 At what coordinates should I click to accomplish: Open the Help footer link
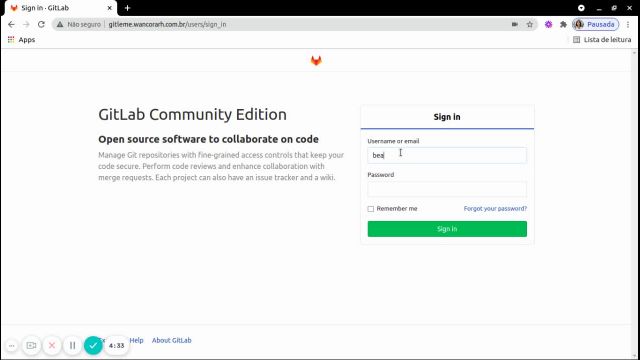click(x=136, y=340)
